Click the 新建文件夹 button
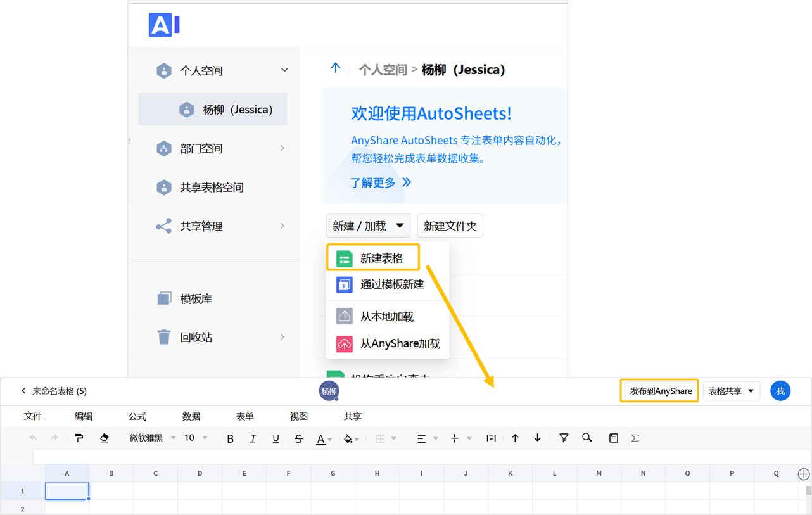The image size is (812, 515). [x=450, y=226]
